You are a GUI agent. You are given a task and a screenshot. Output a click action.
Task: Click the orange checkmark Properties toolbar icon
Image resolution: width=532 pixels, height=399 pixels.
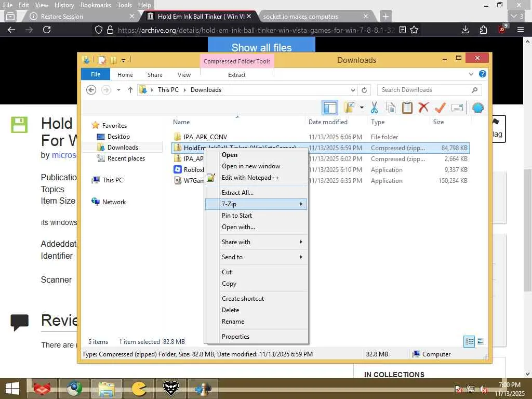point(440,108)
